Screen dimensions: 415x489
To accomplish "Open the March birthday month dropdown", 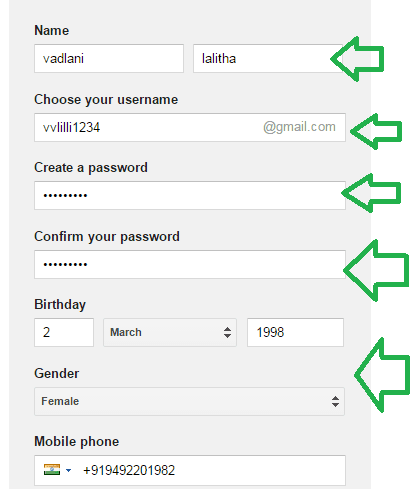I will tap(170, 332).
